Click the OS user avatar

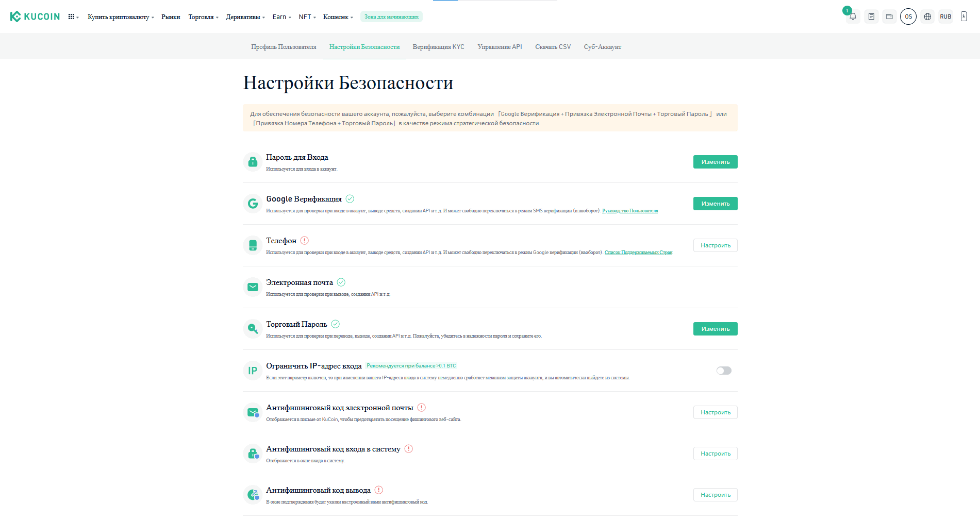tap(908, 16)
